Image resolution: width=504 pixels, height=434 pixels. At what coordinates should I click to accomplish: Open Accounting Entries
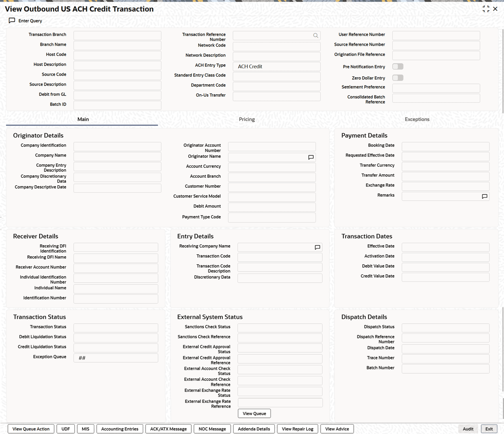coord(119,429)
